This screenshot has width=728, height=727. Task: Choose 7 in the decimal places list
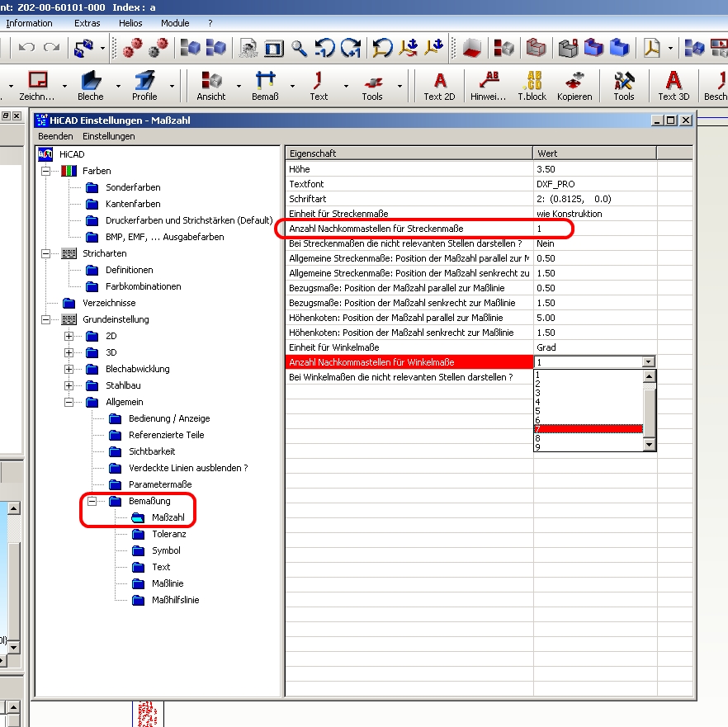[x=589, y=429]
